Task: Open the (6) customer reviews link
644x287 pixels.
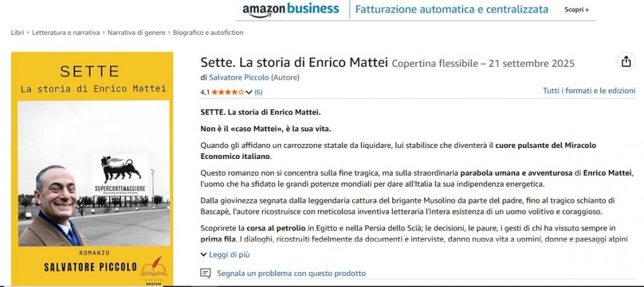Action: pos(258,92)
